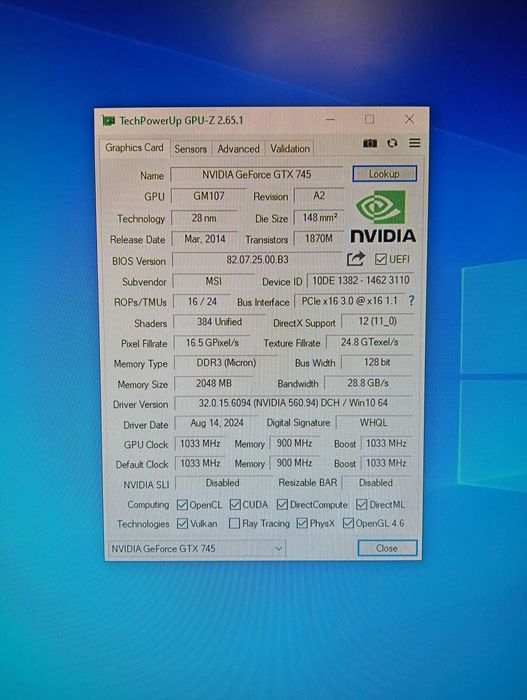Open the hamburger menu in GPU-Z

coord(415,143)
